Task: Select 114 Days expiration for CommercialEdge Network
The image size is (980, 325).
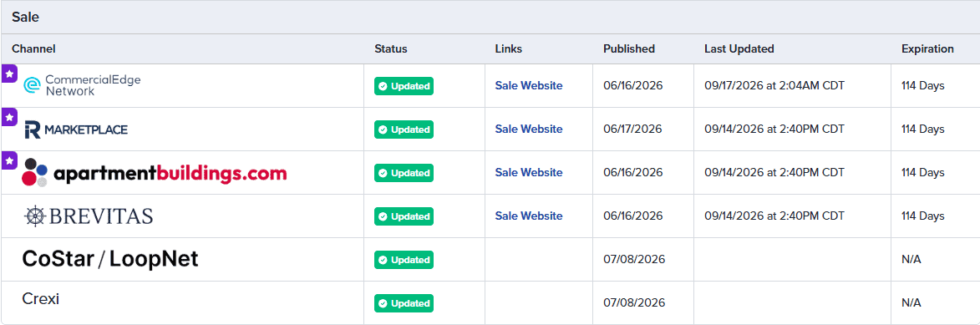Action: [x=922, y=85]
